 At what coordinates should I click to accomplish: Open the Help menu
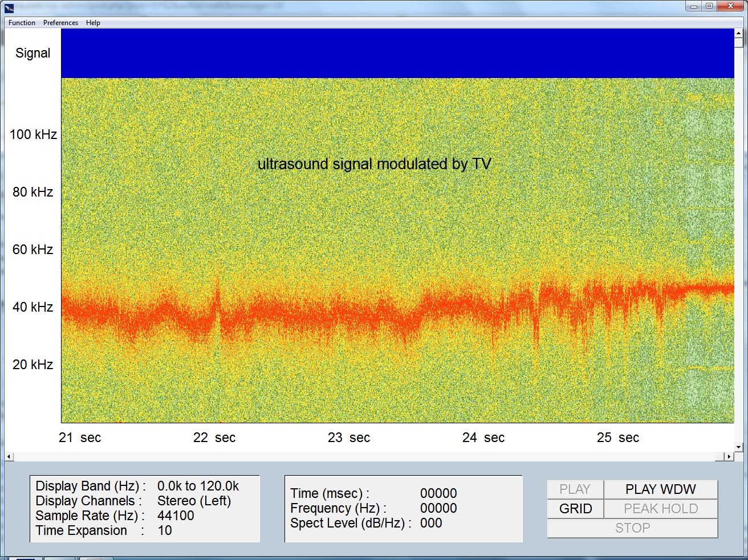pyautogui.click(x=93, y=23)
